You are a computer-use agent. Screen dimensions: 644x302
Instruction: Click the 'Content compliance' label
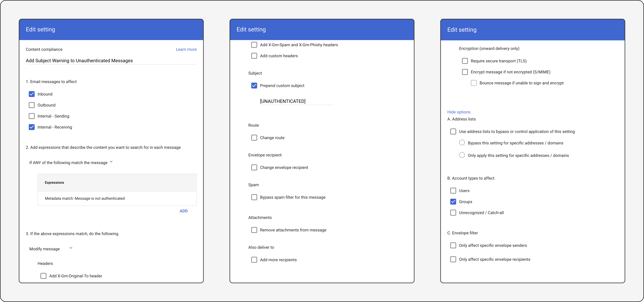44,49
